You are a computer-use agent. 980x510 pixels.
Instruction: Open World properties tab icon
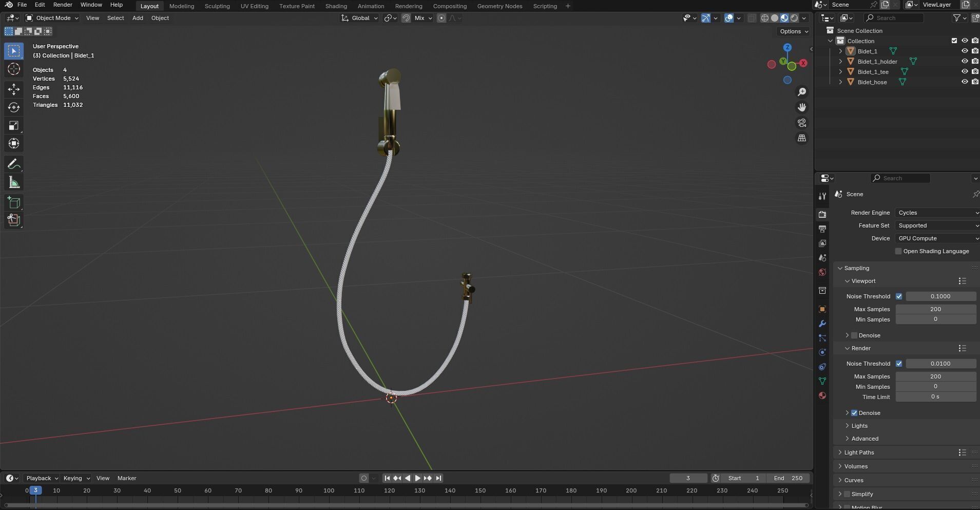[822, 272]
